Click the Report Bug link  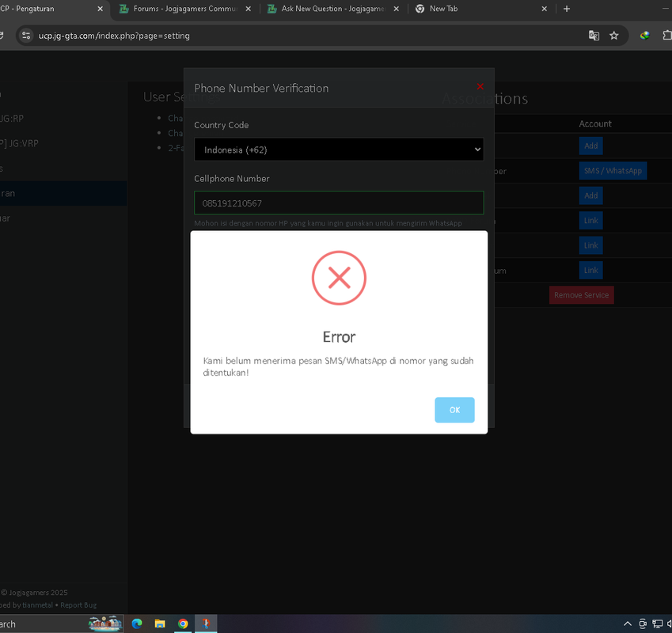pyautogui.click(x=78, y=605)
